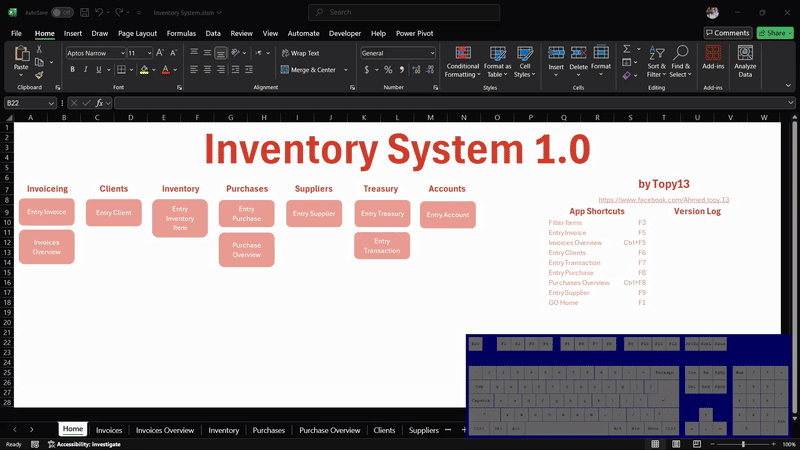This screenshot has height=450, width=800.
Task: Adjust the zoom slider handle
Action: 743,444
